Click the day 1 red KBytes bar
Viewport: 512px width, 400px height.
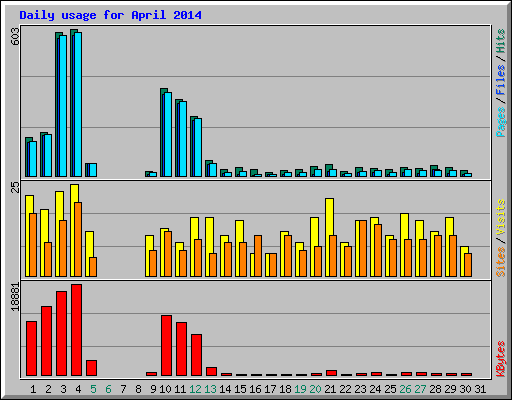click(31, 348)
